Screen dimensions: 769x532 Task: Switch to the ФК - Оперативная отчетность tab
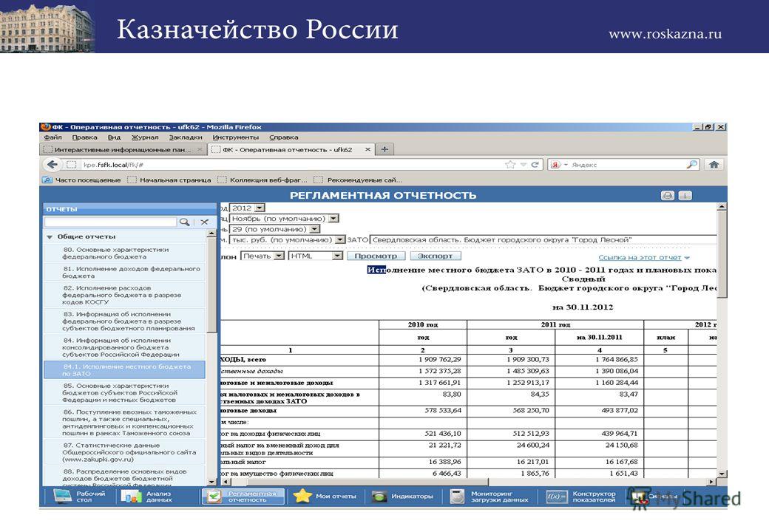click(x=291, y=149)
